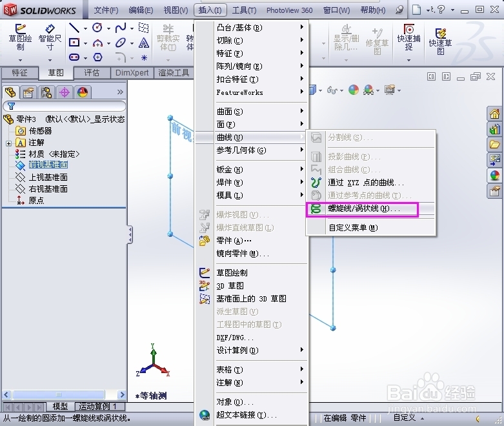Select the Point sketch tool
Screen dimensions: 504x426
[x=144, y=57]
